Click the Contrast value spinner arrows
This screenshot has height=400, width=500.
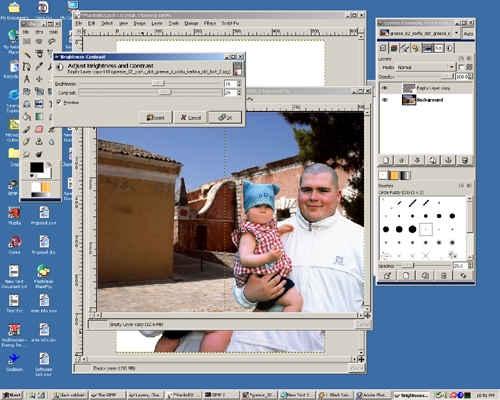(239, 92)
